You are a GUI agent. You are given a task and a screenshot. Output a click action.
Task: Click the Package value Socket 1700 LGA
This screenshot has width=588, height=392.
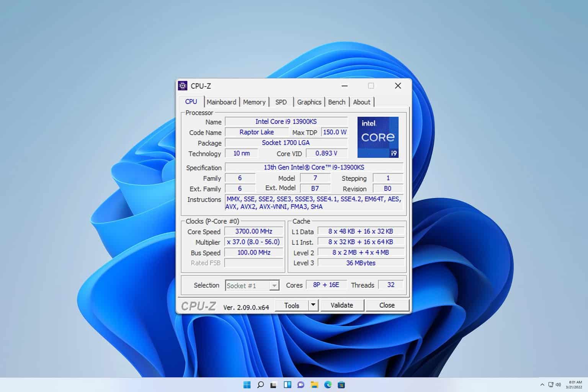tap(286, 142)
